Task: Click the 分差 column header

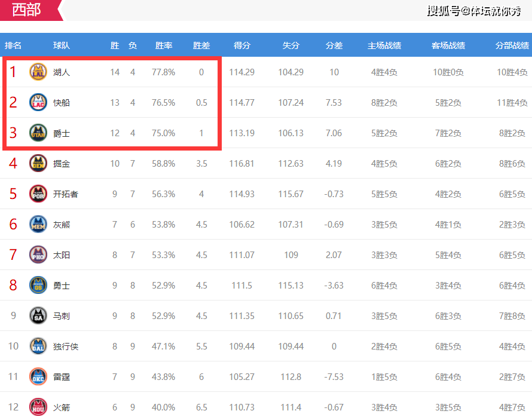Action: pyautogui.click(x=334, y=45)
